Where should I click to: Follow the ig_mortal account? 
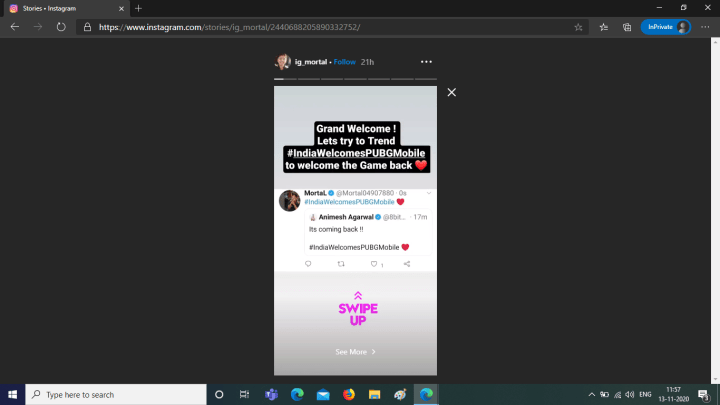[x=344, y=62]
